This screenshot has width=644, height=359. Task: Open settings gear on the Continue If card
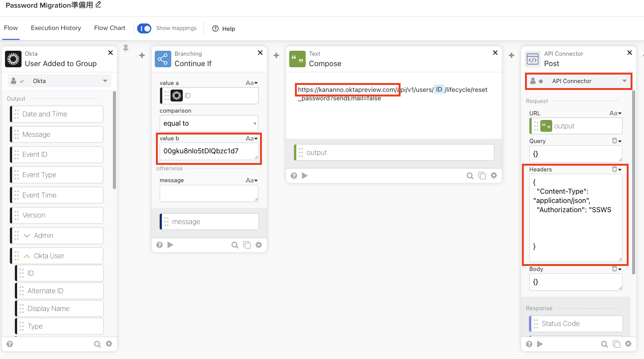(x=259, y=245)
